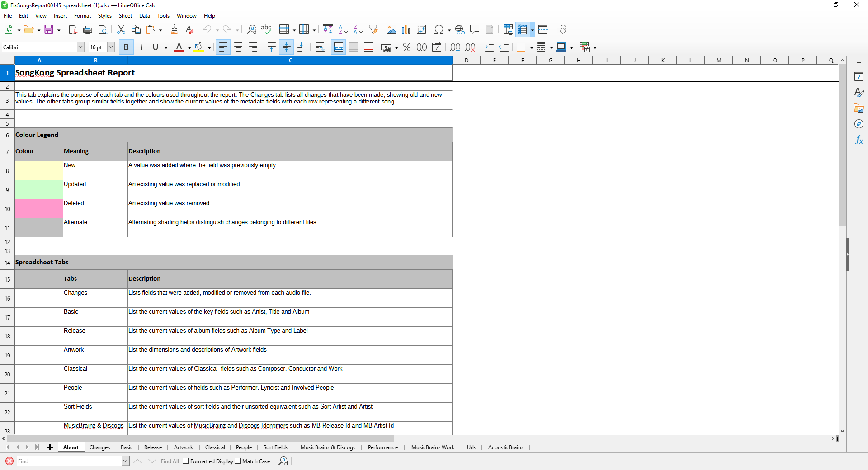
Task: Expand Paste options dropdown arrow
Action: pyautogui.click(x=160, y=30)
